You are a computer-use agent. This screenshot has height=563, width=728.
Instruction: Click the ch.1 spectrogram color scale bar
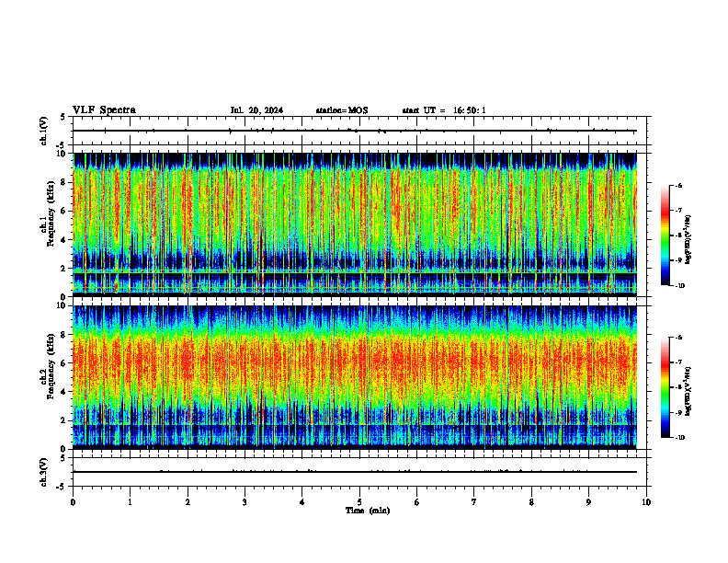pyautogui.click(x=665, y=236)
